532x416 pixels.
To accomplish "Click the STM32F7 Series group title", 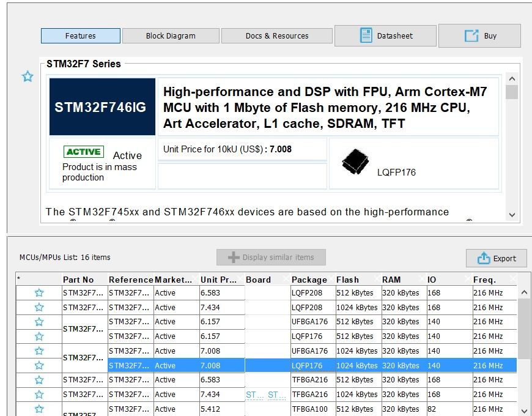I will 83,64.
